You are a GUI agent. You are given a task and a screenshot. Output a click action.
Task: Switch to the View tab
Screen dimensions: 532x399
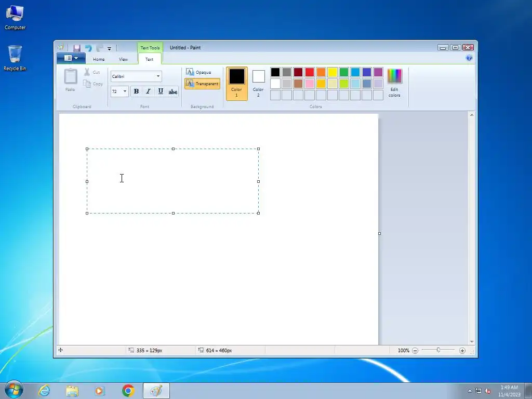coord(123,59)
